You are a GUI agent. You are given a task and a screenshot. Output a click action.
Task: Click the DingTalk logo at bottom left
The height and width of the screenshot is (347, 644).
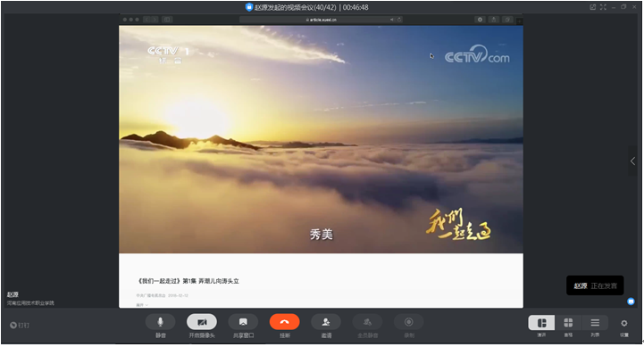(x=20, y=326)
